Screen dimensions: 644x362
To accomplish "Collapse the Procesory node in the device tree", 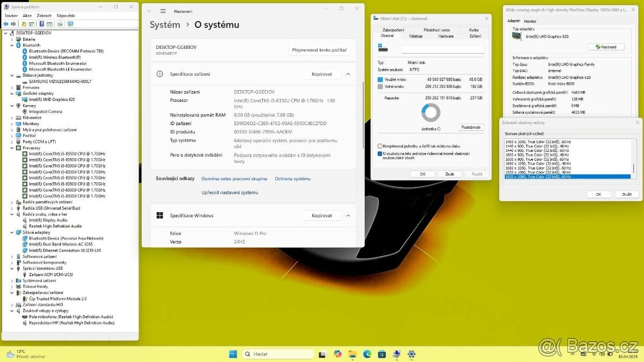I will click(x=13, y=147).
